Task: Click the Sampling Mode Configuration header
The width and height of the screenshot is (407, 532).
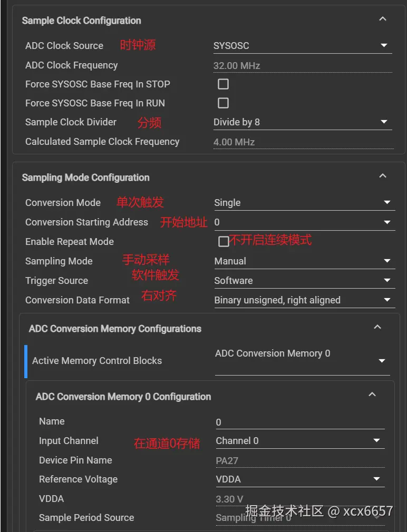Action: [86, 178]
